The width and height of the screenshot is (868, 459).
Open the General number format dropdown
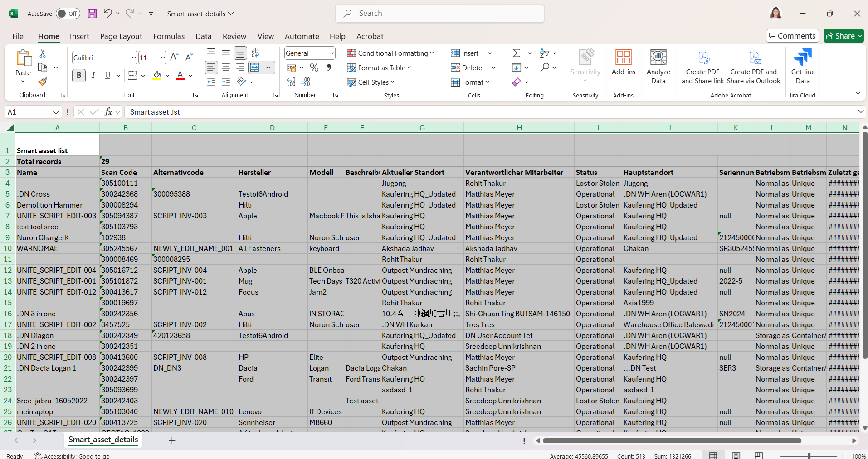pos(332,53)
